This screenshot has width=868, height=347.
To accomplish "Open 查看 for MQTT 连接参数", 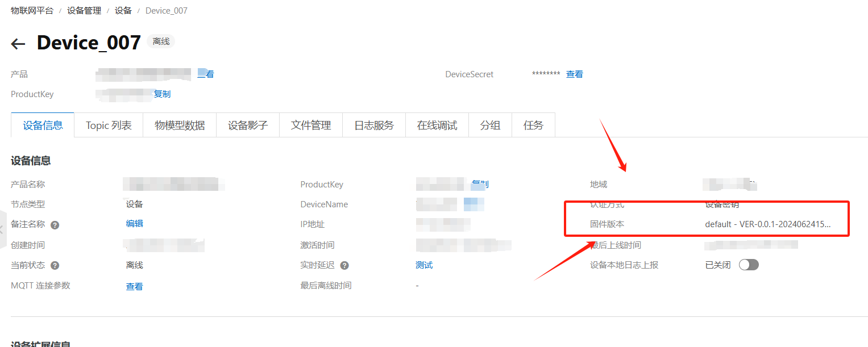I will pos(134,285).
